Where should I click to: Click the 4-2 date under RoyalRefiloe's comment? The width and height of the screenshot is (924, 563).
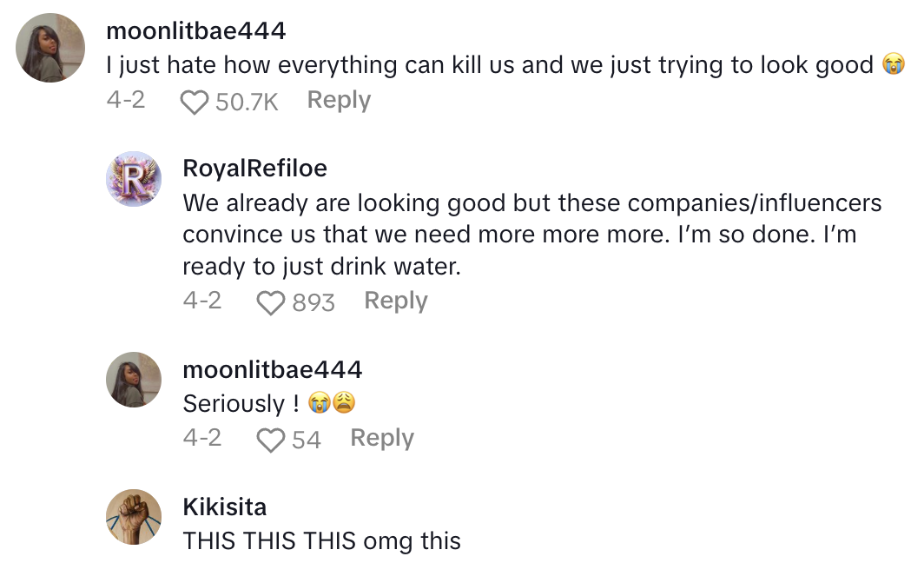click(x=202, y=301)
